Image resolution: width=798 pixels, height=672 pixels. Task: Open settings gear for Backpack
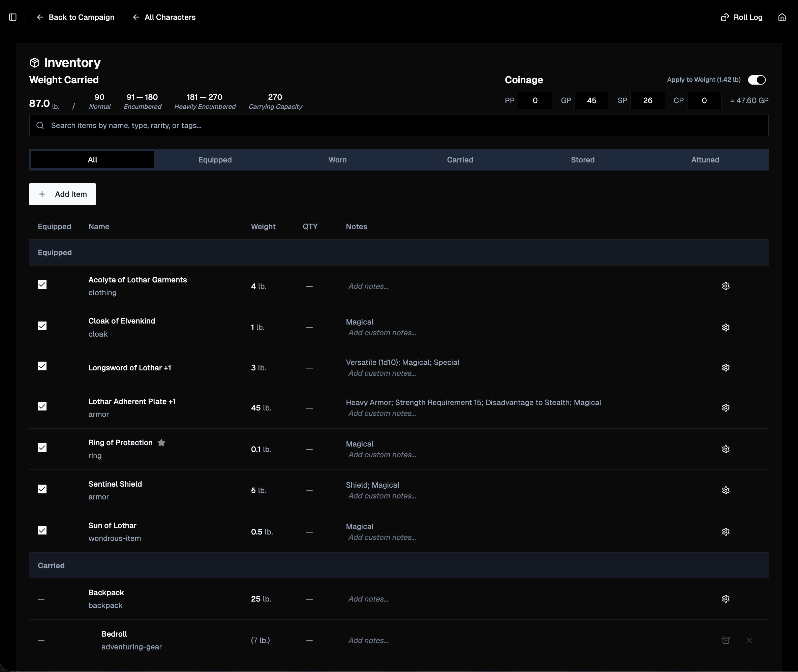coord(726,599)
